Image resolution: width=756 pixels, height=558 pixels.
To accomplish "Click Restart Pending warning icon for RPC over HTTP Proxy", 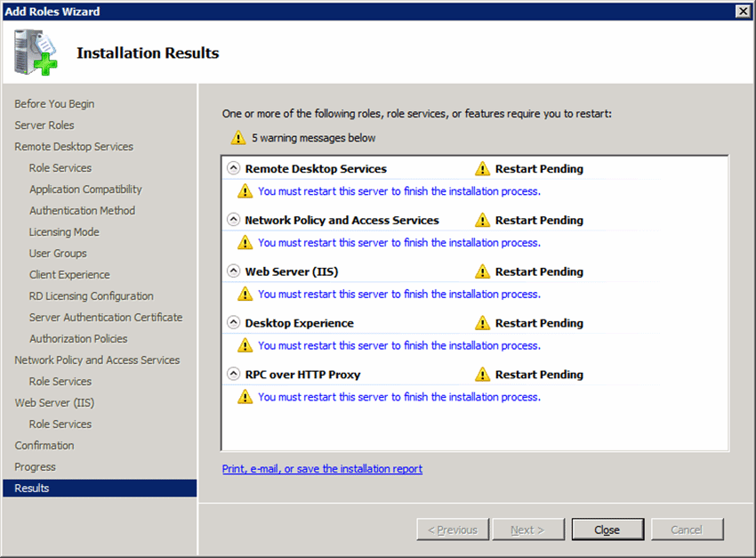I will 482,376.
